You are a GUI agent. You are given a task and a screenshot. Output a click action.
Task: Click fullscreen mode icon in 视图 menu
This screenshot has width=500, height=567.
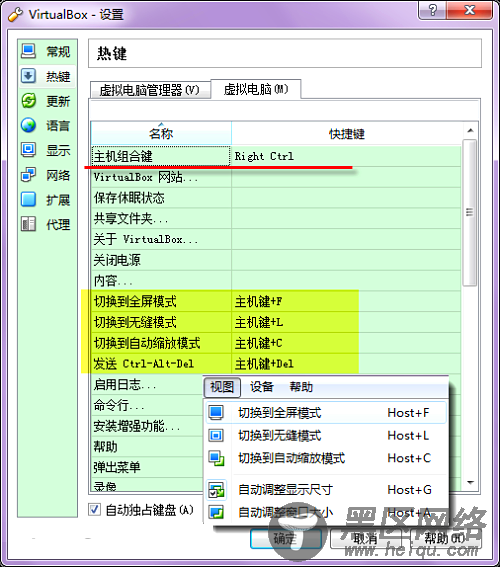[x=216, y=412]
